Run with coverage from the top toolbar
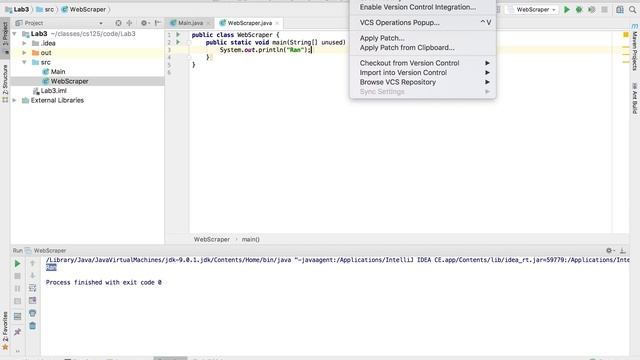 pyautogui.click(x=591, y=9)
